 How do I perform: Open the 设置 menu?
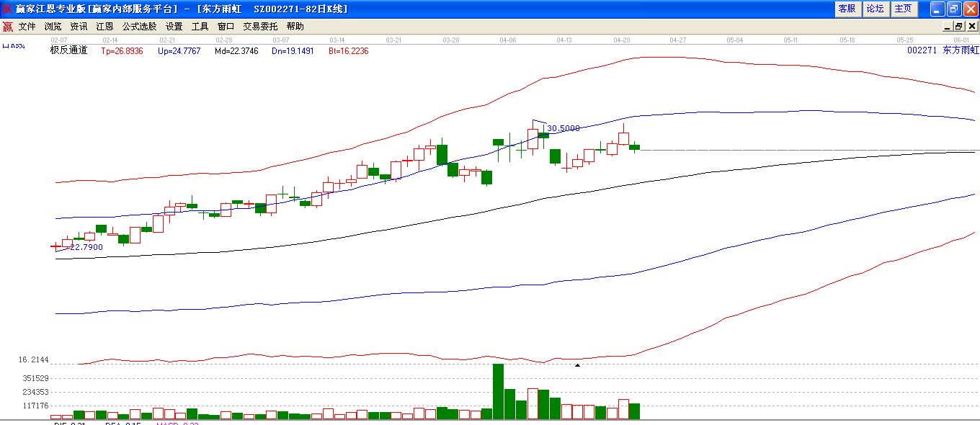click(174, 27)
